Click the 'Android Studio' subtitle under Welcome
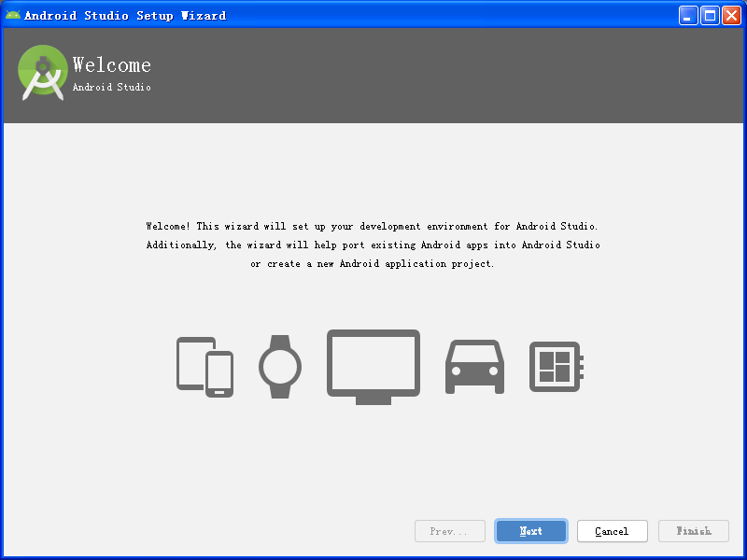This screenshot has width=747, height=560. point(112,87)
